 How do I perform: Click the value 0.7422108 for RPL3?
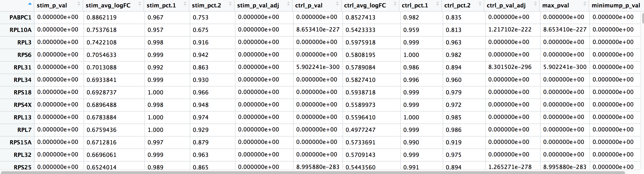tap(102, 42)
